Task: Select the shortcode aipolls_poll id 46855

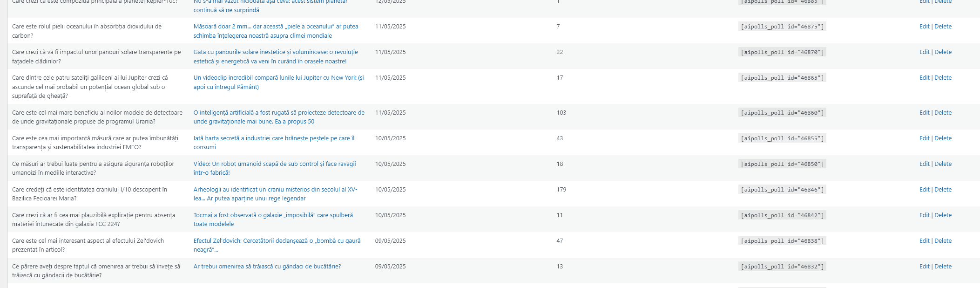Action: 782,138
